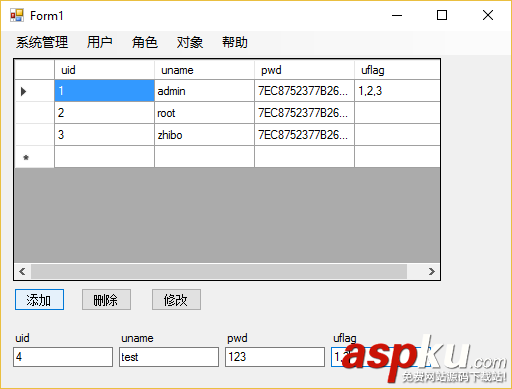Select the cell with uid 1
The image size is (512, 389).
point(104,91)
